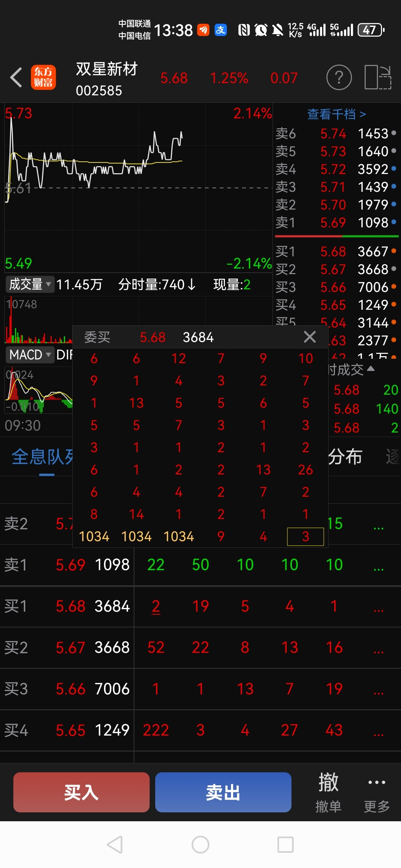Tap the highlighted 3 cell in popup
The image size is (401, 868).
306,536
